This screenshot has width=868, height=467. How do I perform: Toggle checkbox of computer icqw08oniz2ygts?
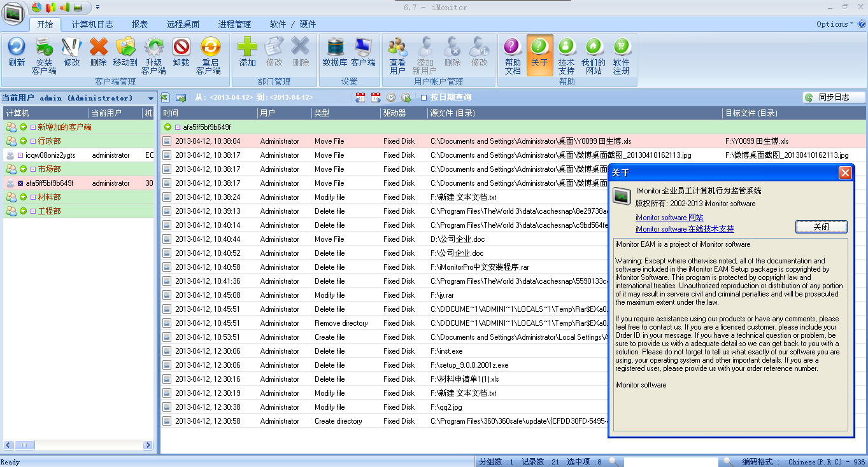[20, 155]
